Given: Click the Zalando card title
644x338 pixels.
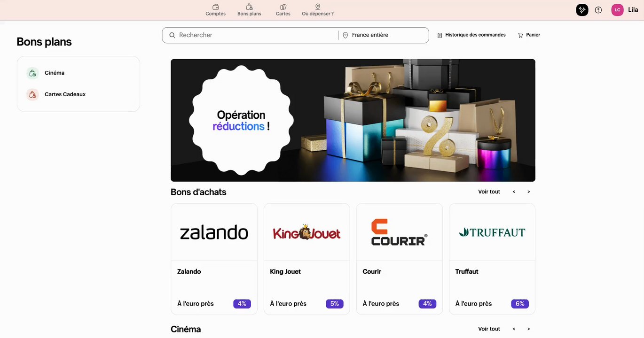Looking at the screenshot, I should (189, 271).
